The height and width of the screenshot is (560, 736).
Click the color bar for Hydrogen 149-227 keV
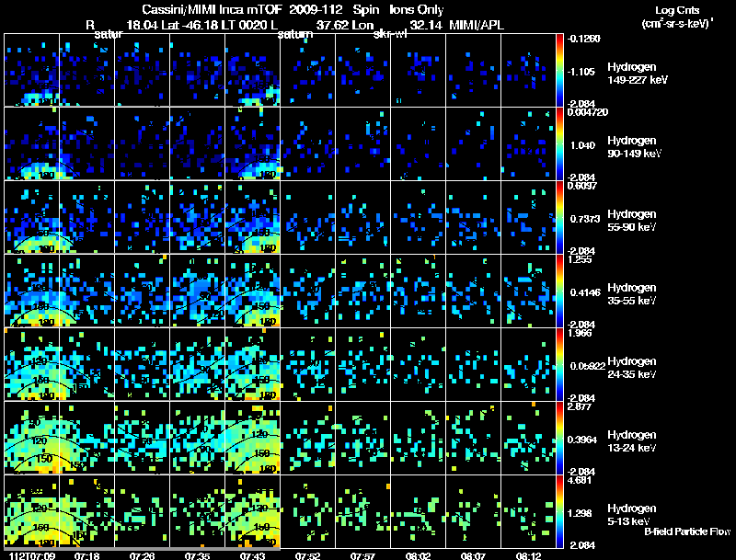click(x=560, y=70)
